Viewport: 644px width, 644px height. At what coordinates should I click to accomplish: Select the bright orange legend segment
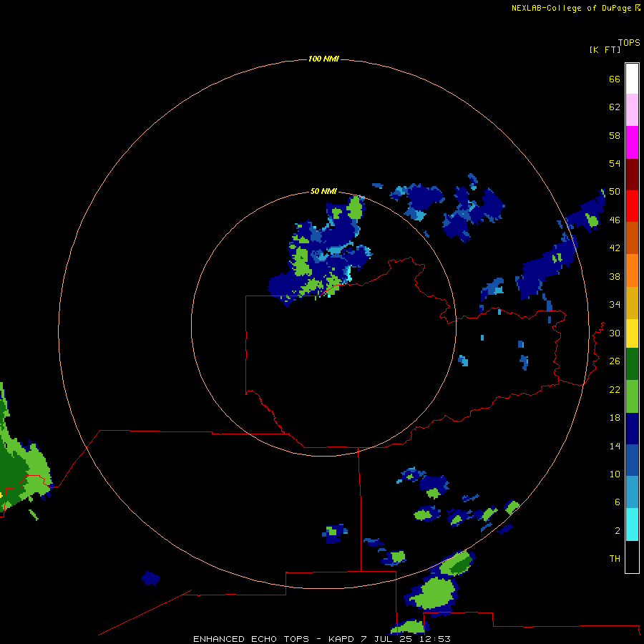click(x=632, y=270)
